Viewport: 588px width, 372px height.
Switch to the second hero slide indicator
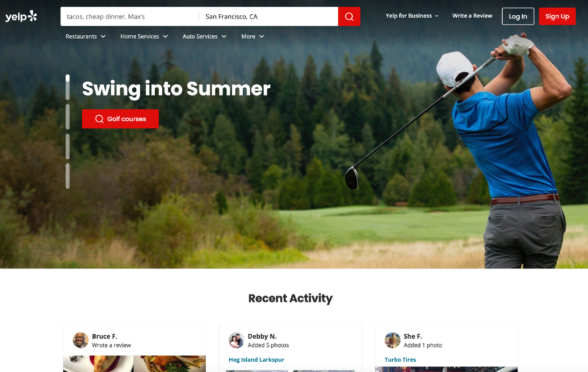tap(68, 117)
